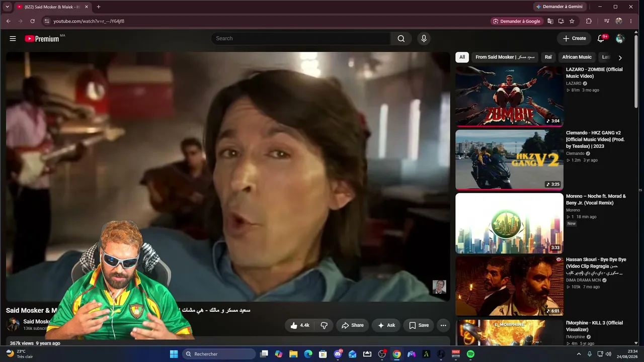Open Microsoft Edge from the taskbar
The width and height of the screenshot is (644, 362).
point(308,354)
